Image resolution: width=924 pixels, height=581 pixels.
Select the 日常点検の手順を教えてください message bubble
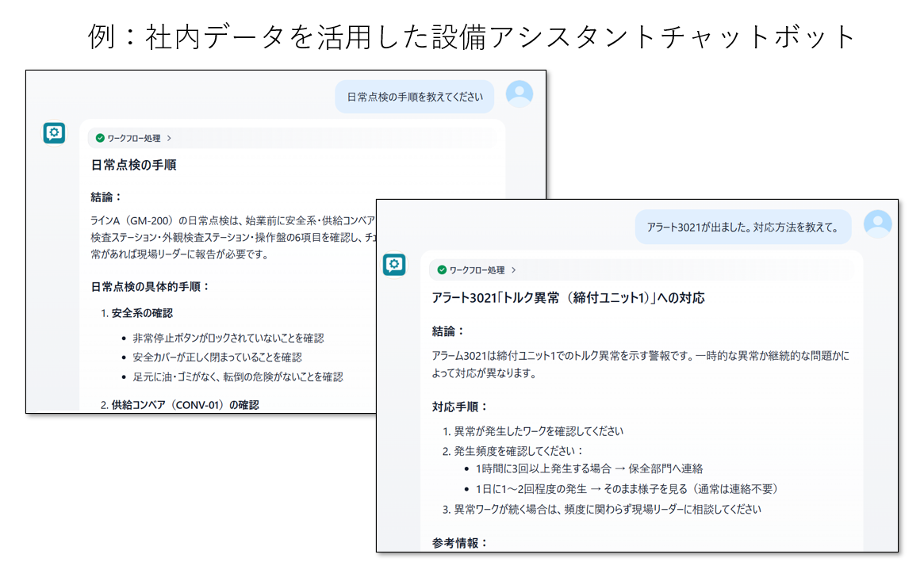[x=416, y=94]
